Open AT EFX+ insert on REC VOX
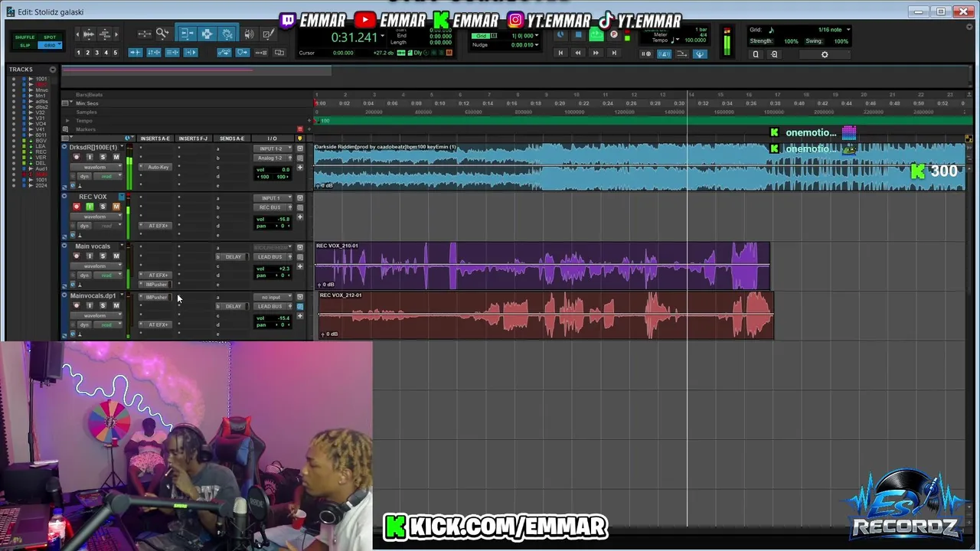 158,226
